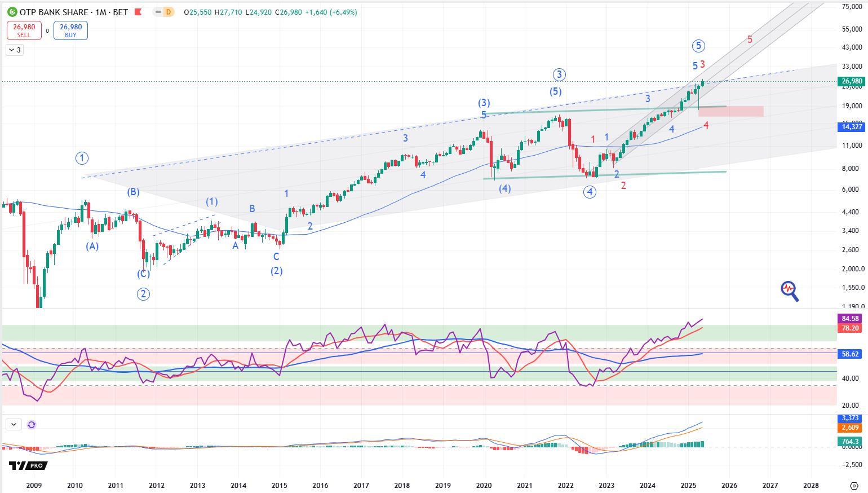Toggle the grey minus market status pill
868x493 pixels.
coord(158,12)
